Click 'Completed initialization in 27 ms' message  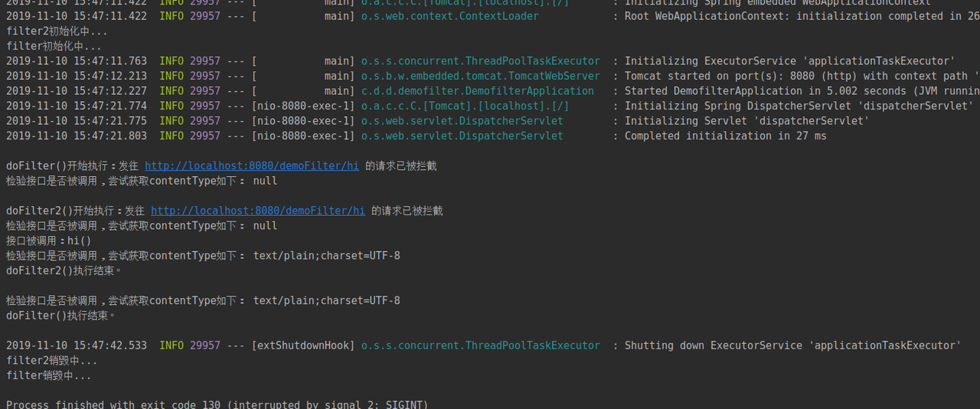pos(726,136)
